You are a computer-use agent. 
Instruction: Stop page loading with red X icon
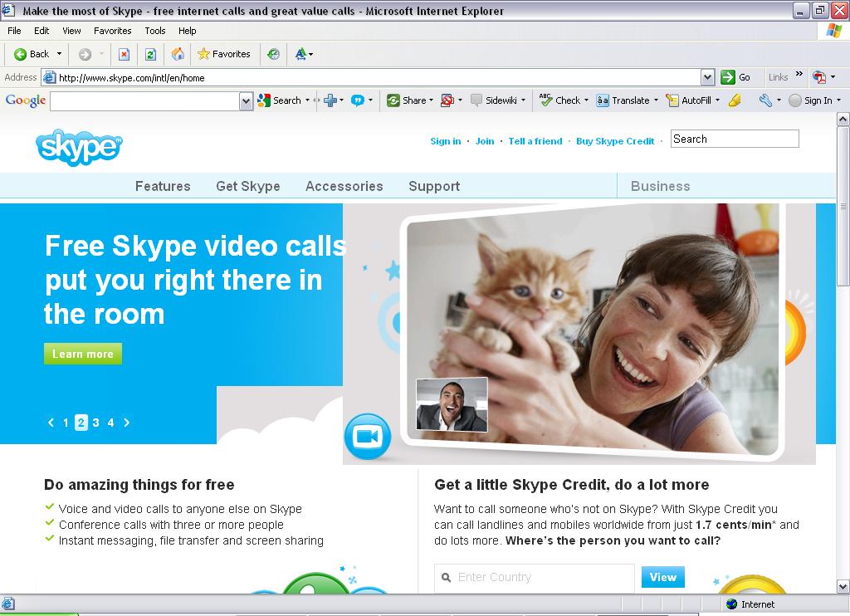(x=125, y=54)
